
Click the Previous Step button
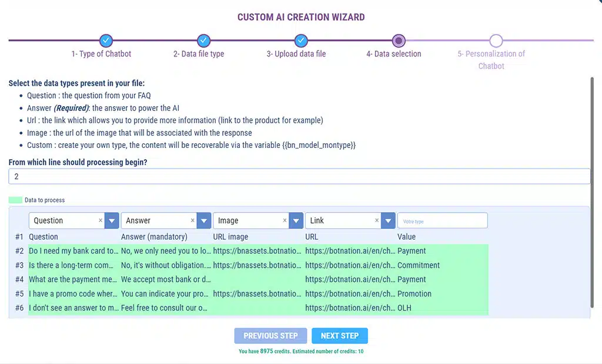click(270, 336)
